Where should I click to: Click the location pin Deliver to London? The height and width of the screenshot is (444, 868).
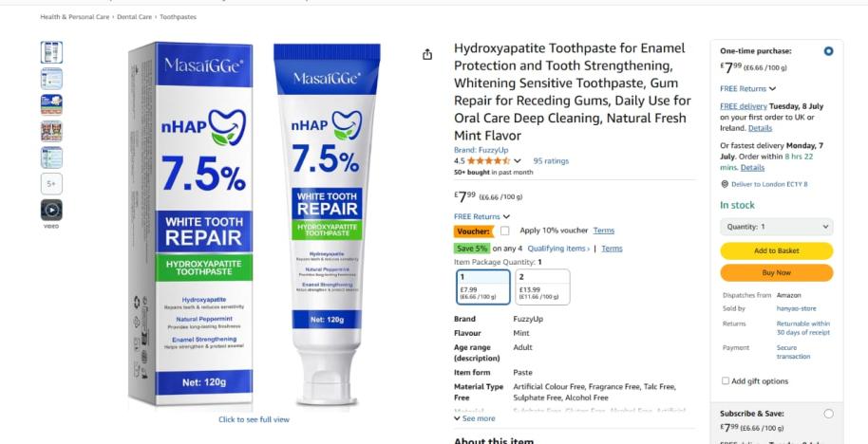724,184
